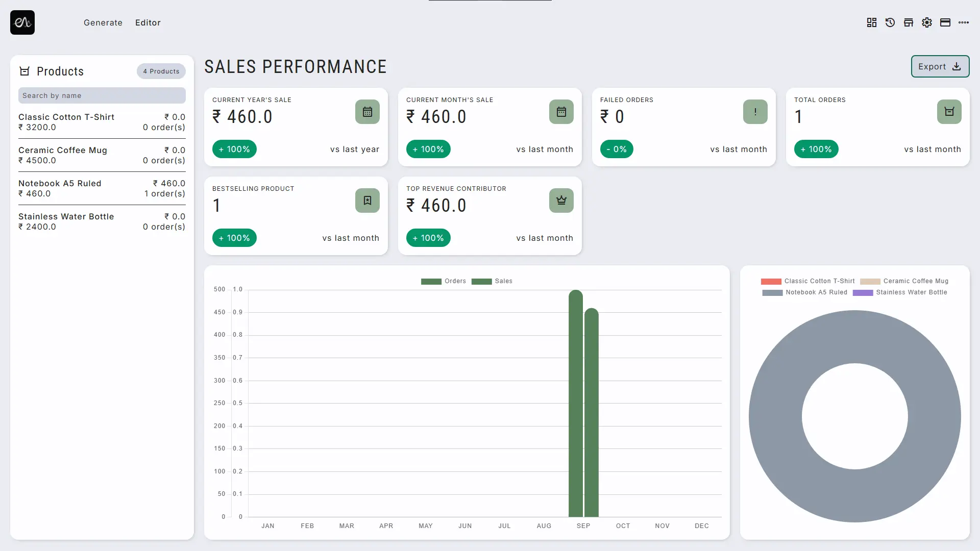Toggle Notebook A5 Ruled doughnut legend
The width and height of the screenshot is (980, 551).
coord(805,292)
